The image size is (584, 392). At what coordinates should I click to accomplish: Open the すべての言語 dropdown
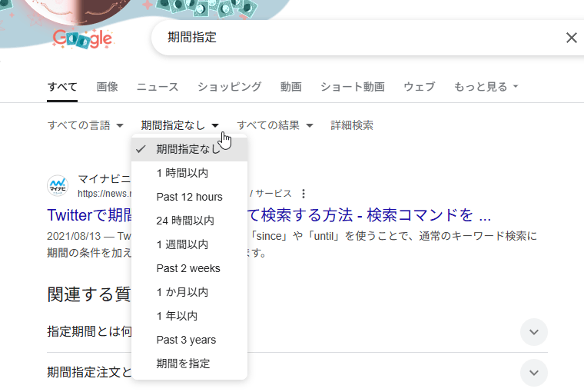tap(85, 125)
